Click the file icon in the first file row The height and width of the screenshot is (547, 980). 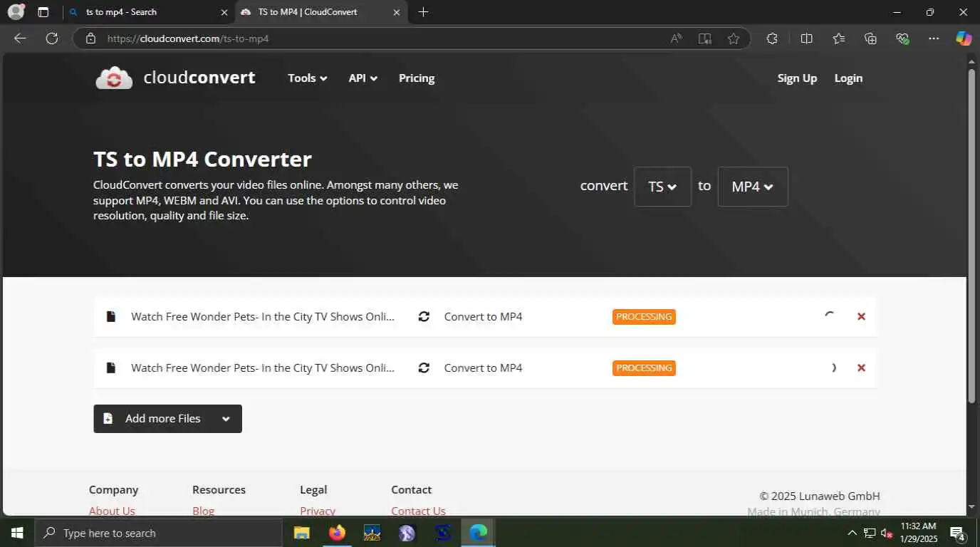click(111, 317)
